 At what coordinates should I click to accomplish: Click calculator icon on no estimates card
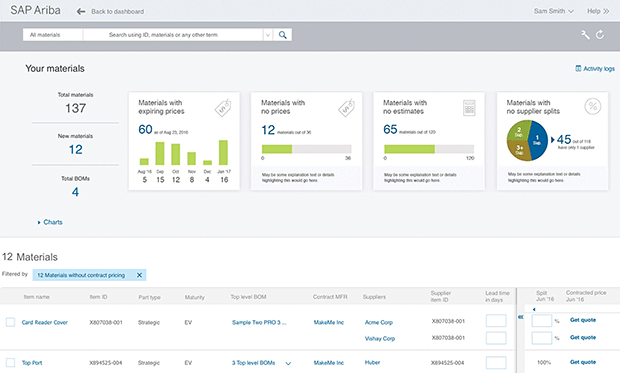click(469, 108)
